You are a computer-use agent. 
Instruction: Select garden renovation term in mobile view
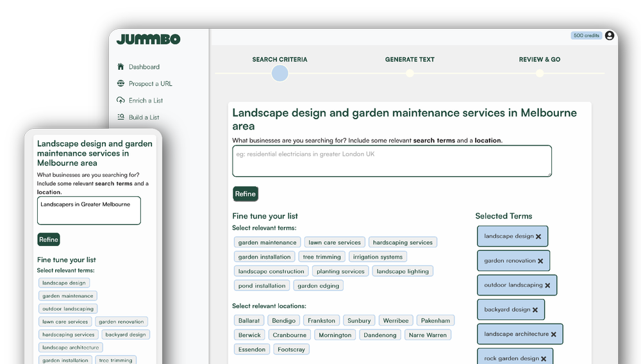[121, 322]
